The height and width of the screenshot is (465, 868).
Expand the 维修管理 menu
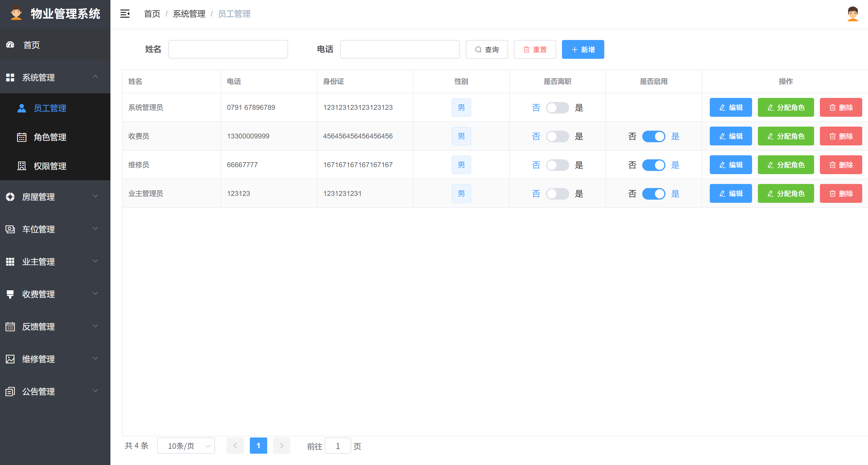coord(55,359)
